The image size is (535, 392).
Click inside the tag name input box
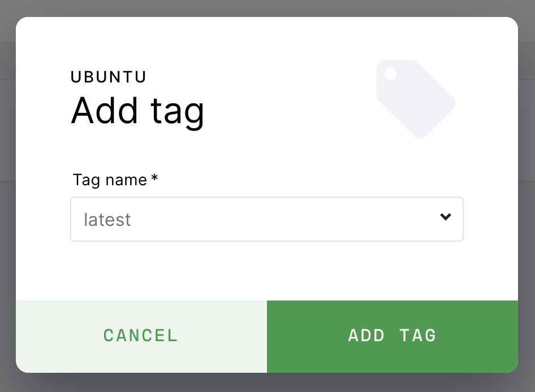226,219
